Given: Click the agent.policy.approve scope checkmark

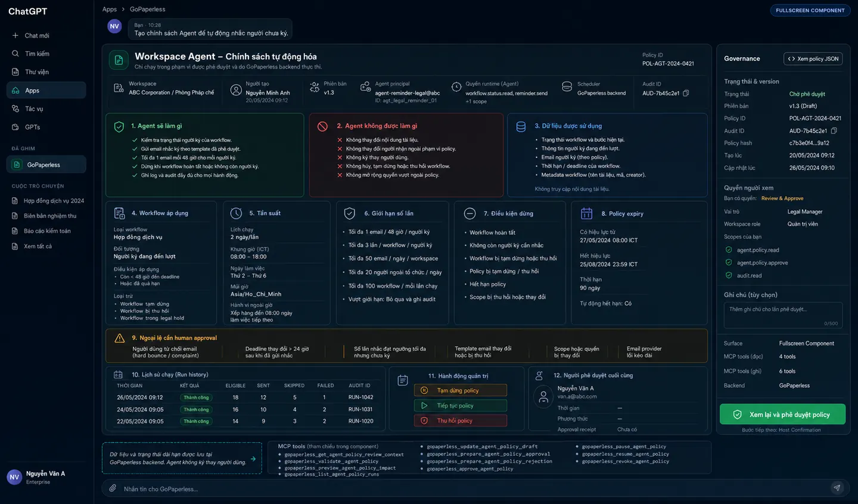Looking at the screenshot, I should coord(729,262).
